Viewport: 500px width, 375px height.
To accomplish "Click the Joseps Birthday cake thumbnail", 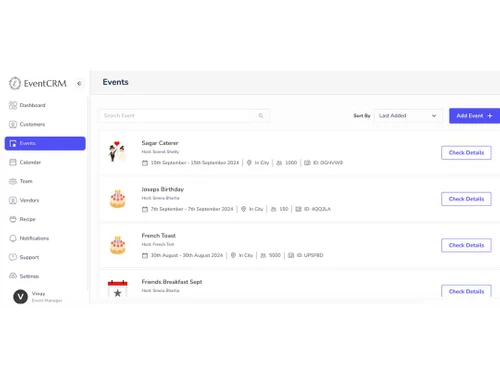I will pos(117,199).
